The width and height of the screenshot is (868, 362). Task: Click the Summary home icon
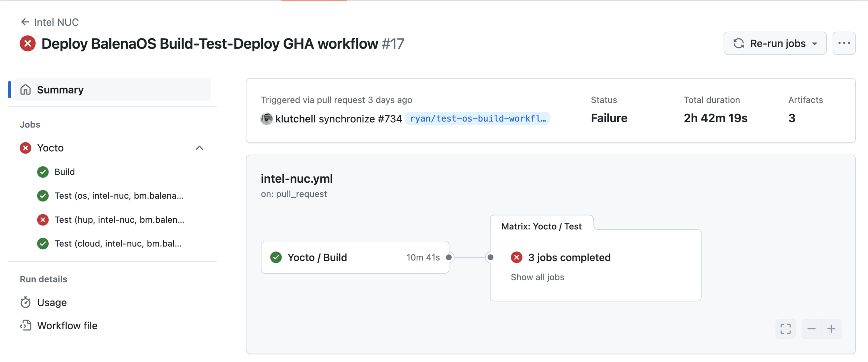coord(26,90)
